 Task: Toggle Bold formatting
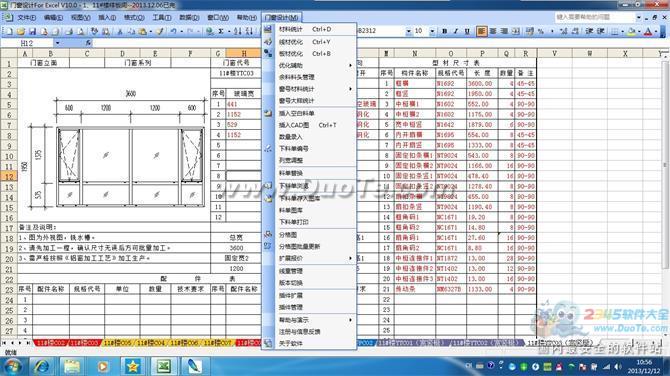[x=444, y=31]
